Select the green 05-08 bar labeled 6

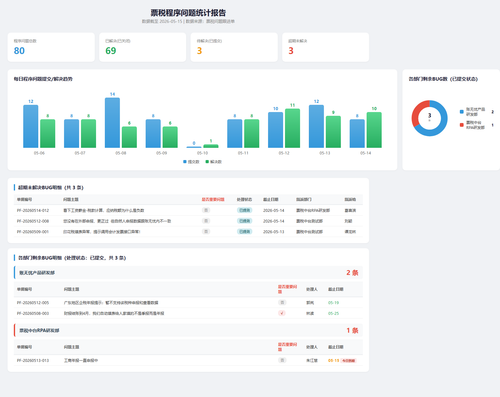point(129,137)
